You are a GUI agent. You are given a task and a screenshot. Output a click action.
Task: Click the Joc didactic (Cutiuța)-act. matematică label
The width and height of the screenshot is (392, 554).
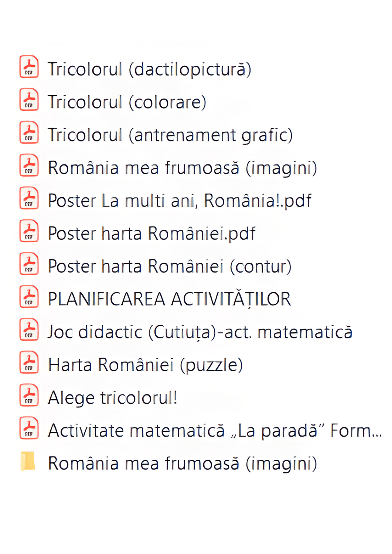click(x=200, y=332)
